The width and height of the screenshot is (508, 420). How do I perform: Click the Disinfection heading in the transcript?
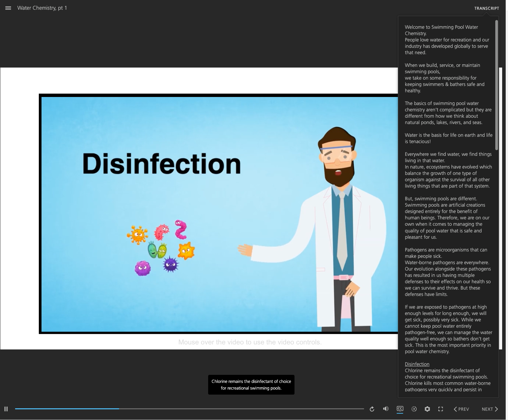pyautogui.click(x=417, y=364)
